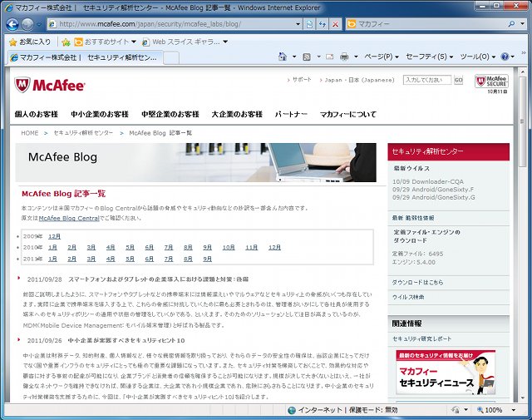
Task: Click the インターネット protected mode status area
Action: click(342, 410)
